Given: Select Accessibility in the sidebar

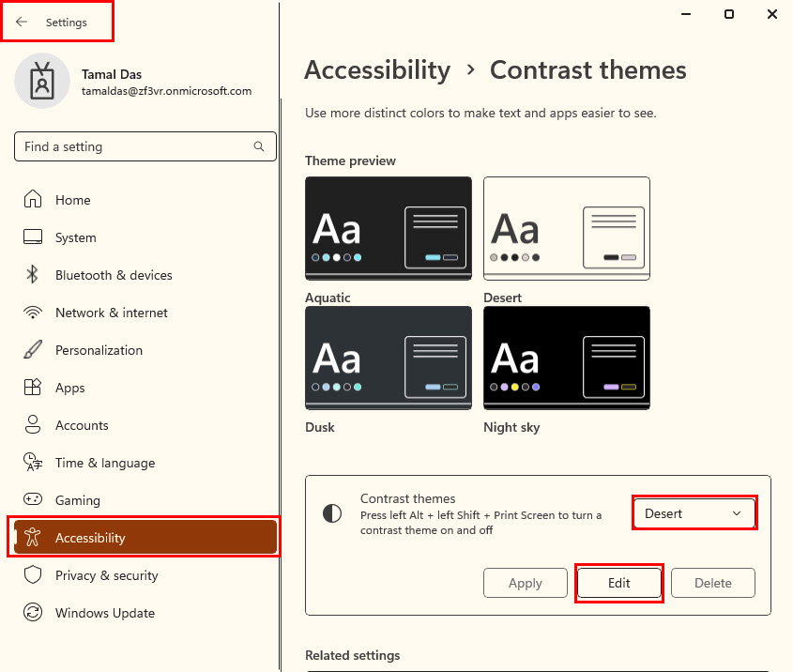Looking at the screenshot, I should point(145,537).
